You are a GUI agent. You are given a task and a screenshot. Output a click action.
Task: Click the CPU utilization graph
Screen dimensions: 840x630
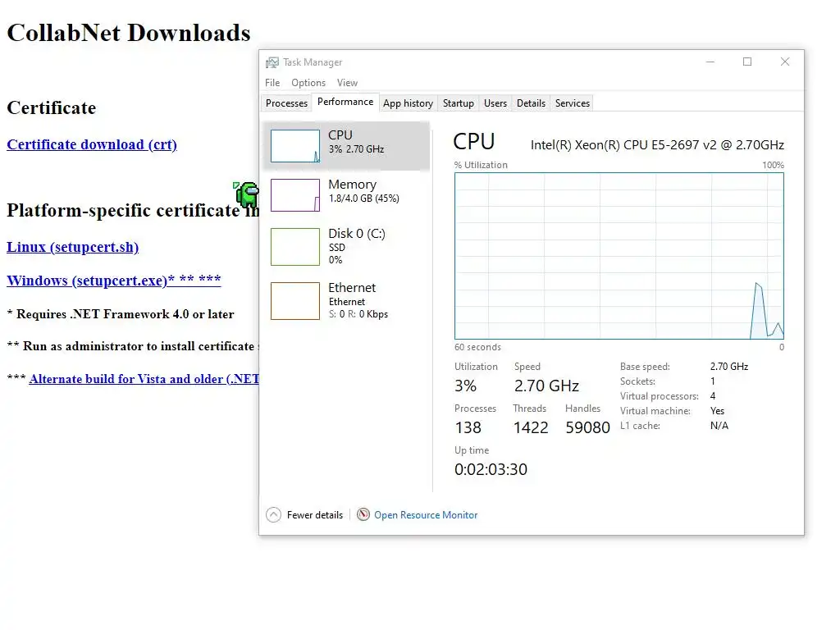(619, 256)
